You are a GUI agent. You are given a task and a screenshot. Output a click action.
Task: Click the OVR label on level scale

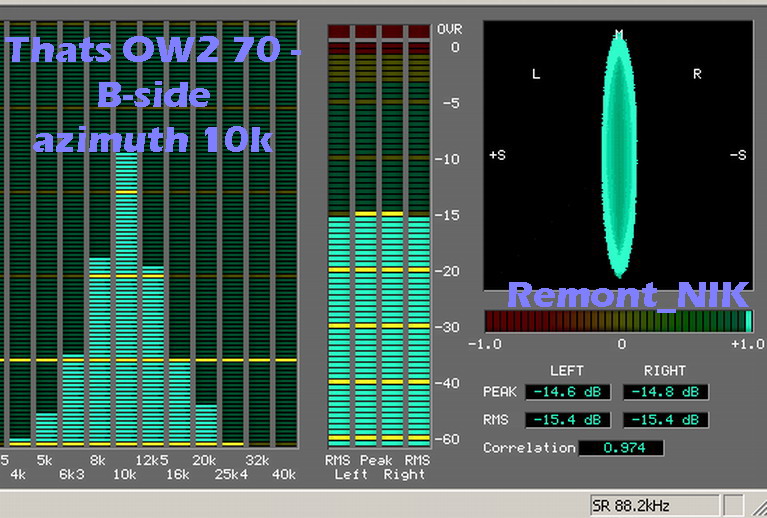point(449,29)
